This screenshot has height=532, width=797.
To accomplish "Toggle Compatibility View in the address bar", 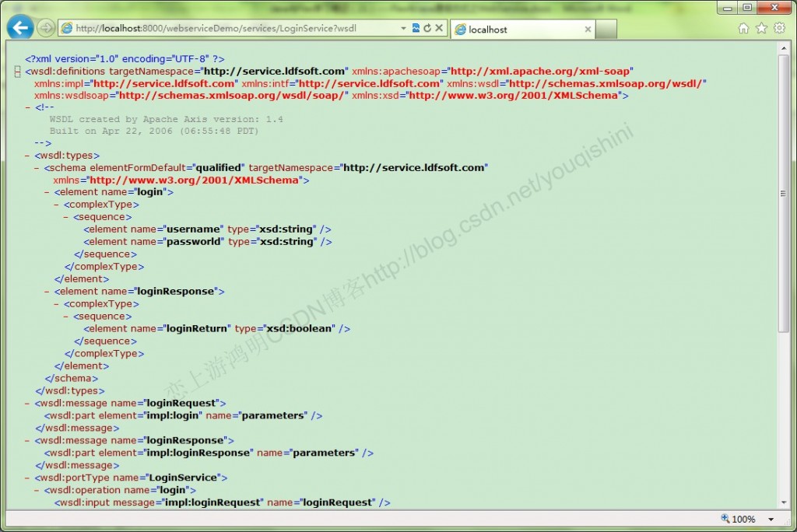I will [x=416, y=26].
